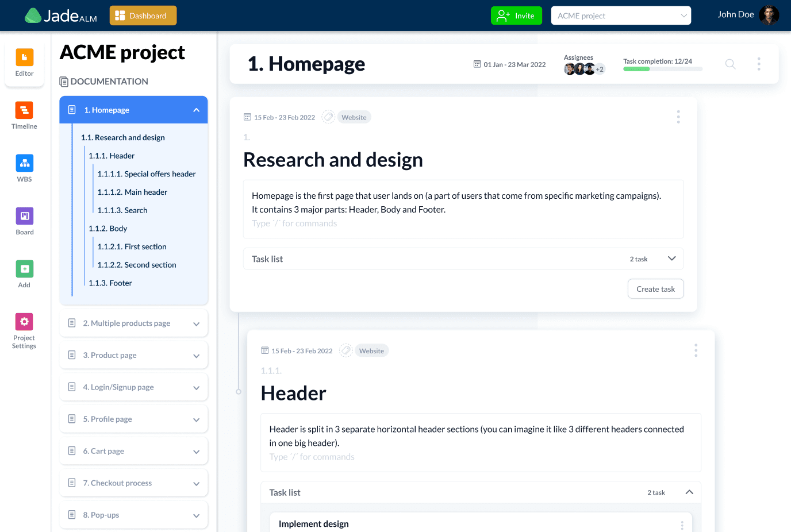
Task: Open the Board view icon
Action: (x=24, y=216)
